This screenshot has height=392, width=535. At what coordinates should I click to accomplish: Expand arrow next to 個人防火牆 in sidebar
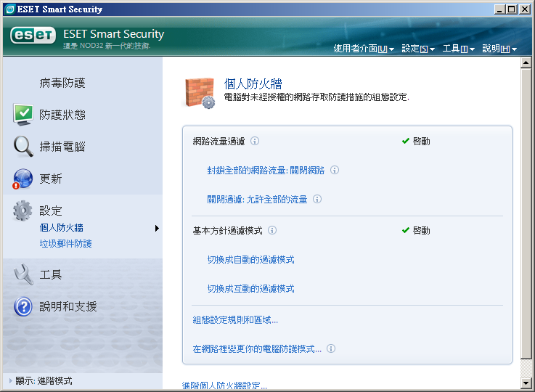click(x=157, y=228)
